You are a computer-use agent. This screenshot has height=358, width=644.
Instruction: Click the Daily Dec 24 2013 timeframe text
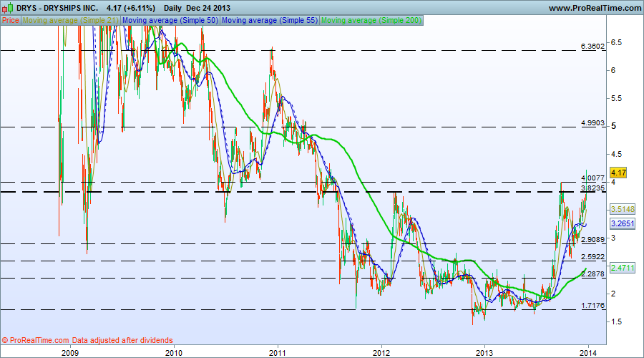[197, 8]
